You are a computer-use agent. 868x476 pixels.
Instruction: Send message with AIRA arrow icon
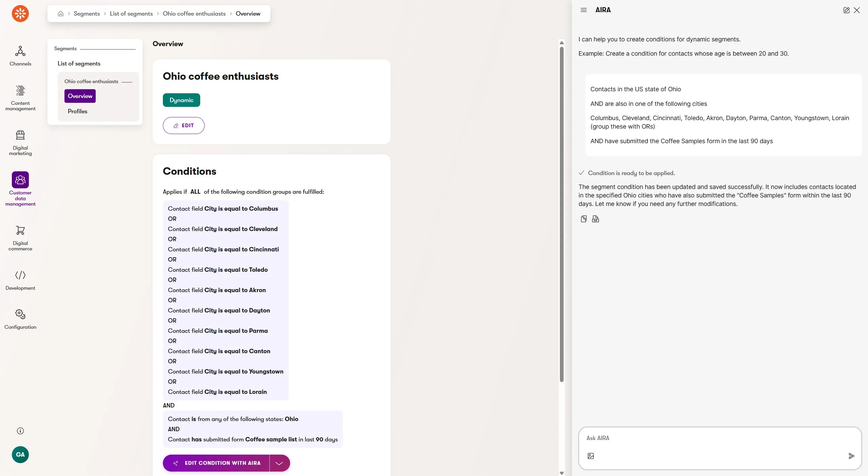coord(851,456)
